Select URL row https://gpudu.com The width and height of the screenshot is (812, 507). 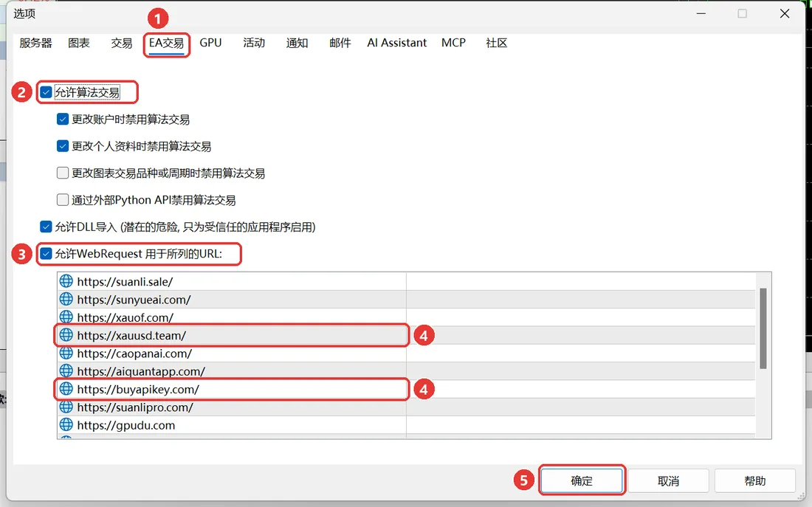(406, 424)
